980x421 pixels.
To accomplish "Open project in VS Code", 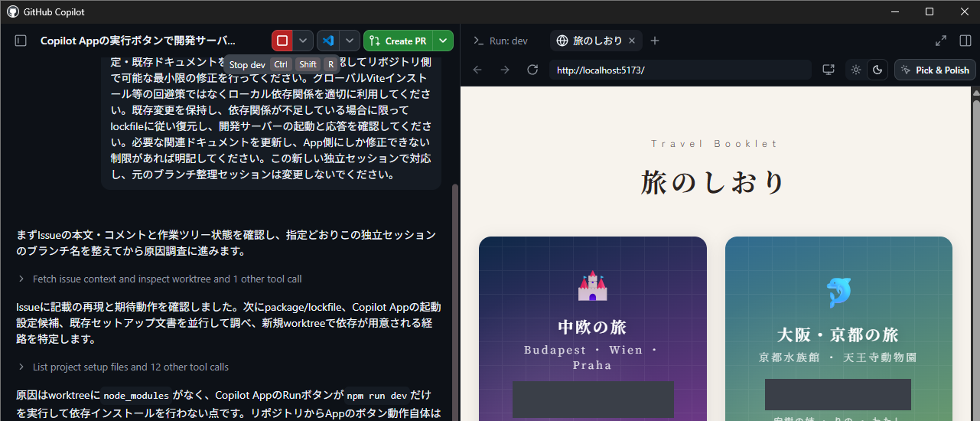I will (328, 41).
